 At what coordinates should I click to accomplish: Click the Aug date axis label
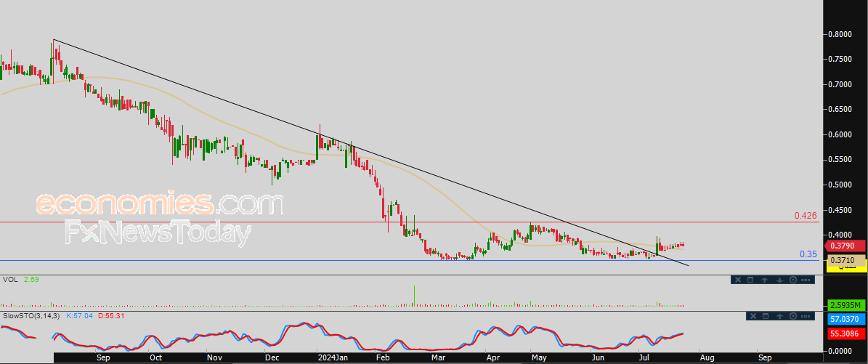tap(706, 358)
